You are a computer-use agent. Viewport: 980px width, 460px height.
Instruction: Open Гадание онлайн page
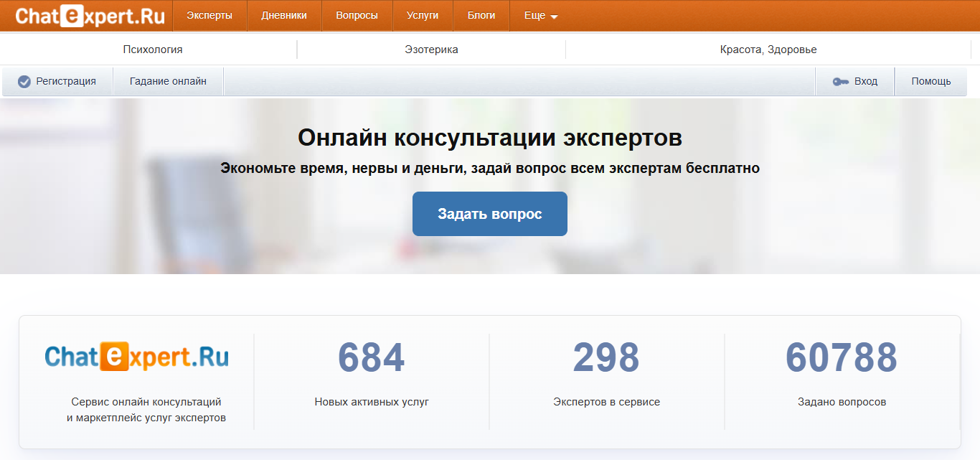click(x=168, y=82)
